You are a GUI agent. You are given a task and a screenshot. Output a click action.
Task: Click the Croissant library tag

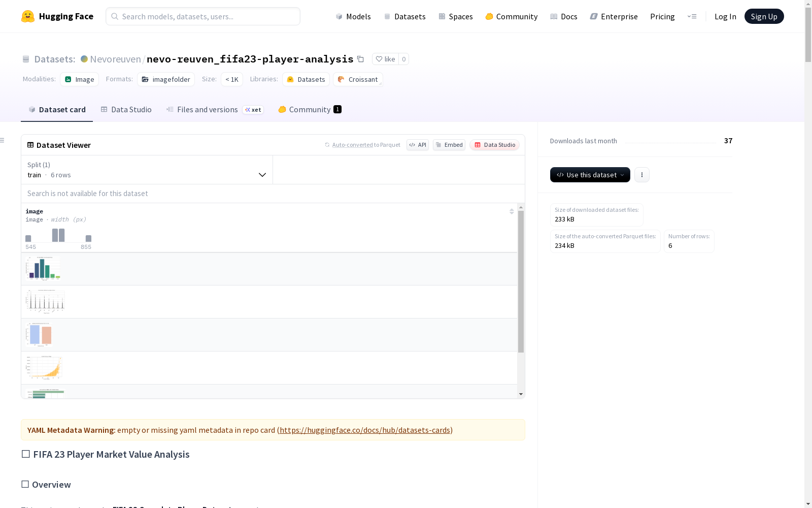point(358,79)
